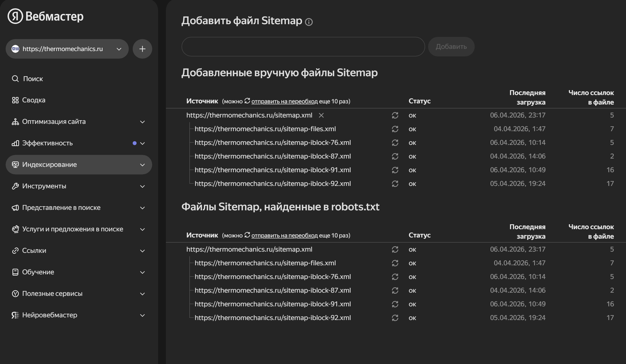The width and height of the screenshot is (626, 364).
Task: Click the resubmit icon next to sitemap-files.xml
Action: coord(395,129)
